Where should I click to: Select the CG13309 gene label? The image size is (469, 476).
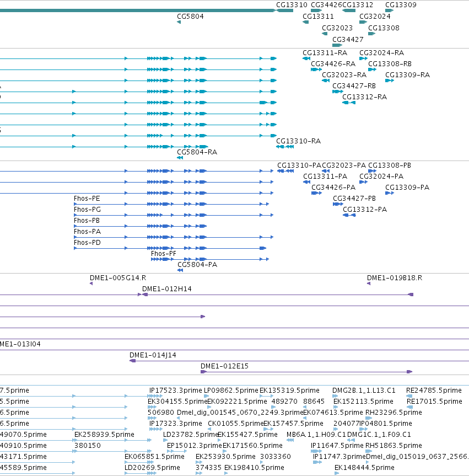[x=401, y=5]
